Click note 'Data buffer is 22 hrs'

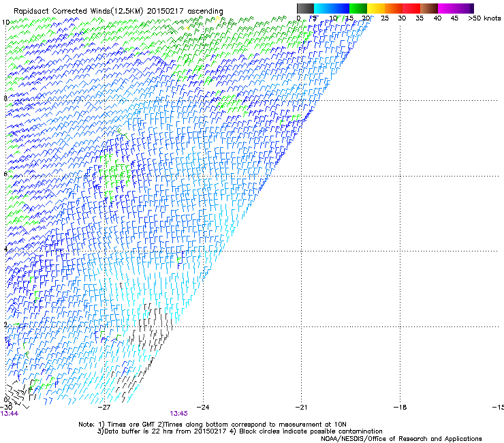(139, 431)
